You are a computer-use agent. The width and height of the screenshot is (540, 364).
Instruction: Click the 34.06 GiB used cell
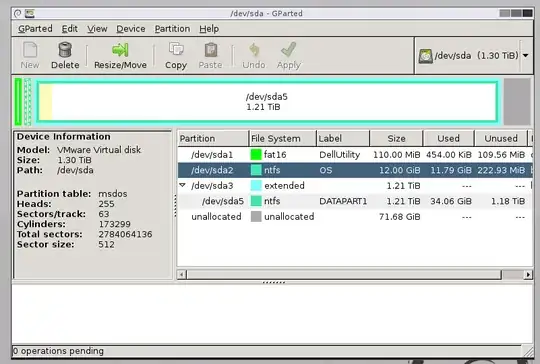pyautogui.click(x=451, y=201)
